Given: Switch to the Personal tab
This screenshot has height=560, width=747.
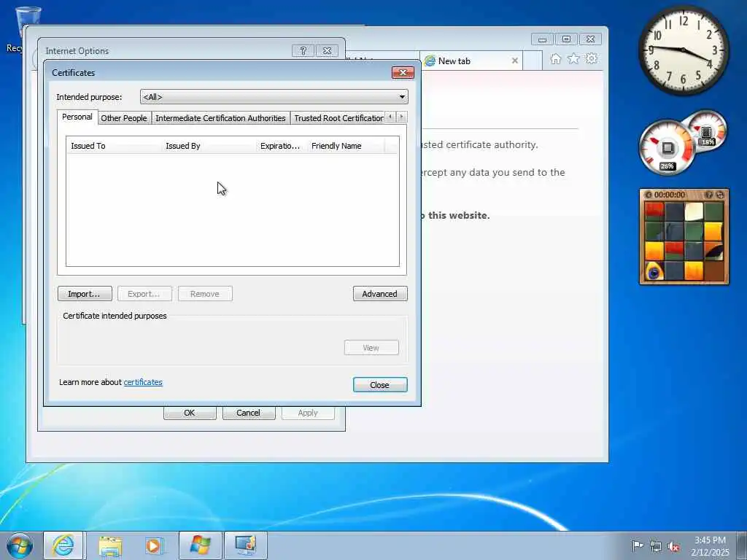Looking at the screenshot, I should [x=77, y=117].
